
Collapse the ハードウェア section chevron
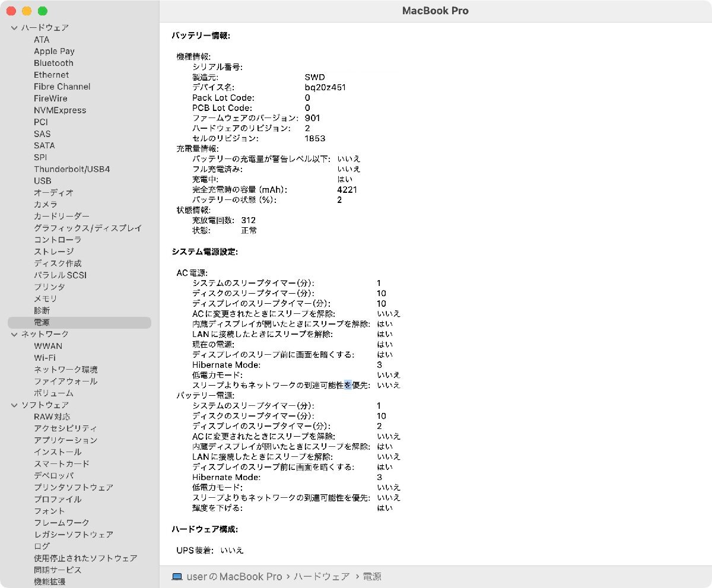tap(14, 28)
